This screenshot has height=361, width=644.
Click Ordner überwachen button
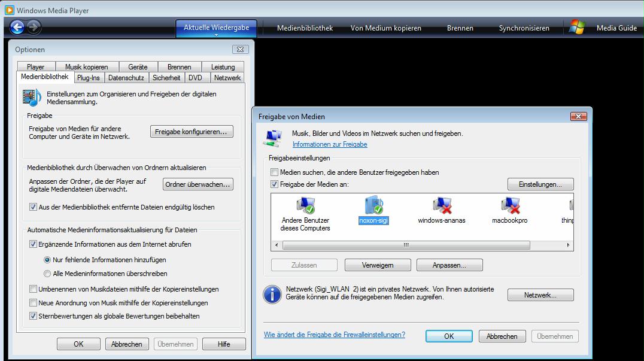[198, 184]
